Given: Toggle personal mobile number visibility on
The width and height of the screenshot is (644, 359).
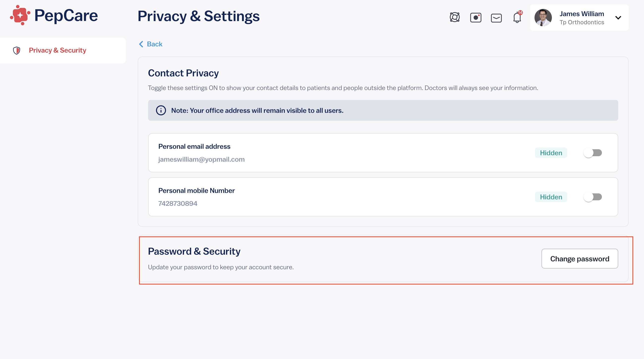Looking at the screenshot, I should click(592, 197).
